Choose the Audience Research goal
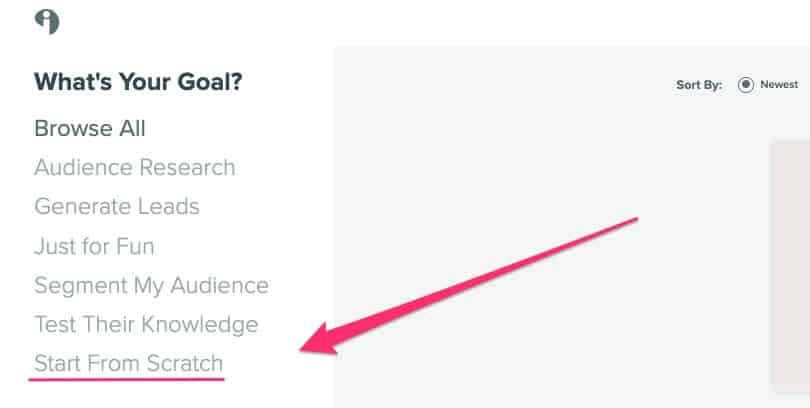The height and width of the screenshot is (408, 810). [x=135, y=167]
